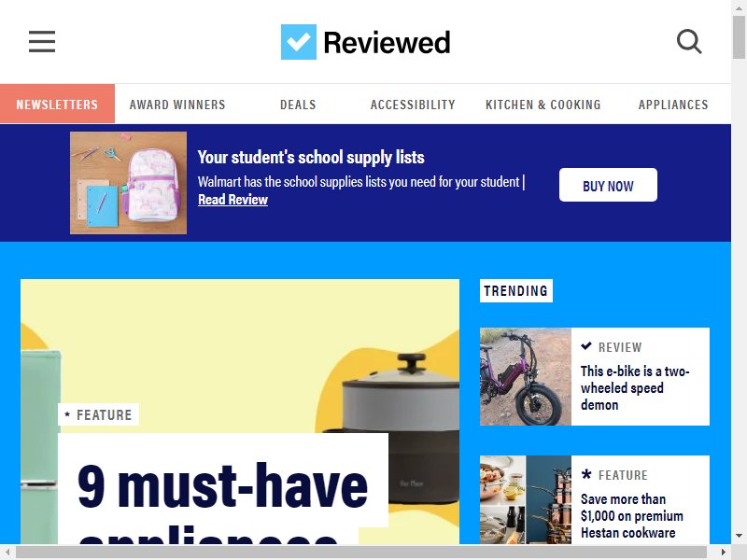Click the BUY NOW button
Image resolution: width=747 pixels, height=560 pixels.
[x=608, y=185]
